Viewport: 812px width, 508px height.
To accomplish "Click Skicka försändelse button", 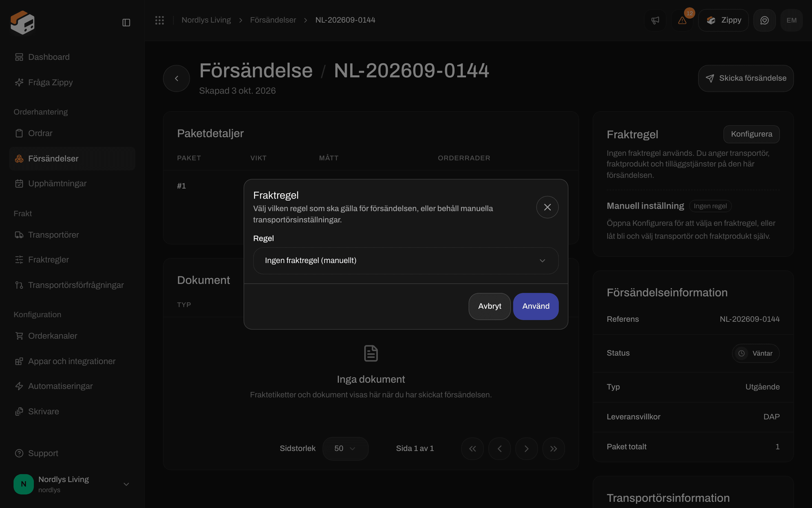I will click(x=745, y=78).
